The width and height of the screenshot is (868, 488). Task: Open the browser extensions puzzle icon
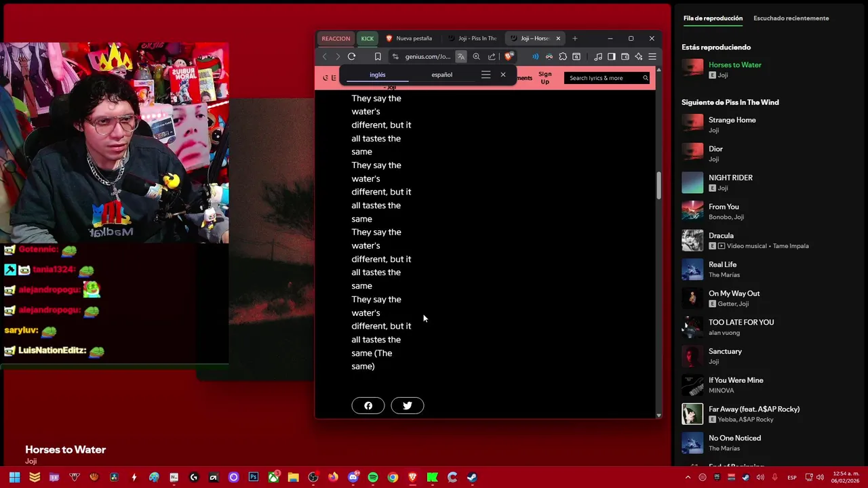562,56
